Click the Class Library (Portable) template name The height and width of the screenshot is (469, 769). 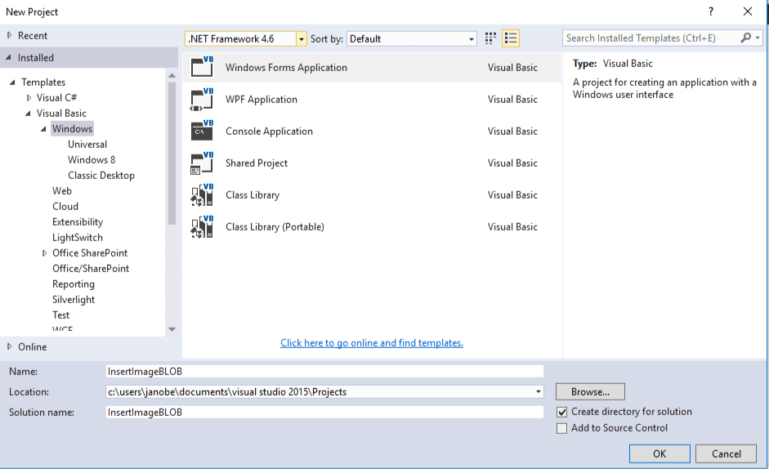[275, 227]
